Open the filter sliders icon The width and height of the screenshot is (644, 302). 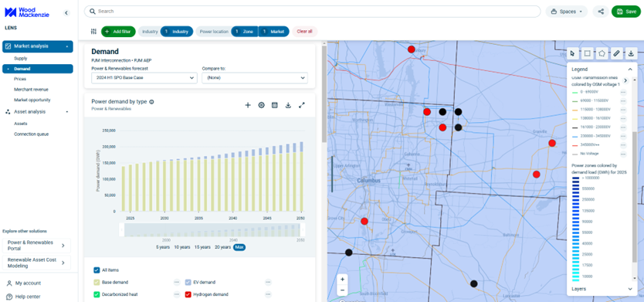pyautogui.click(x=93, y=31)
